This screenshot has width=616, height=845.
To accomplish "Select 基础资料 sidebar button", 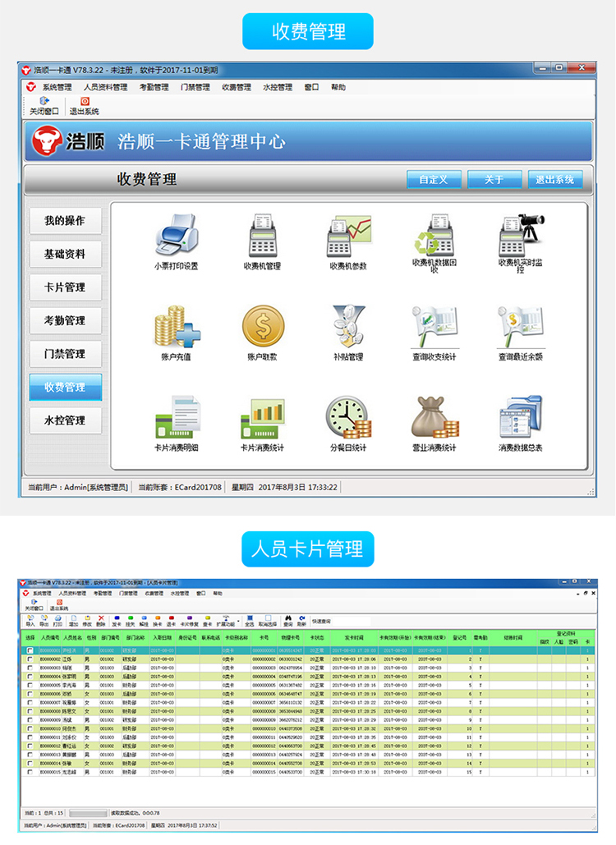I will click(x=65, y=254).
